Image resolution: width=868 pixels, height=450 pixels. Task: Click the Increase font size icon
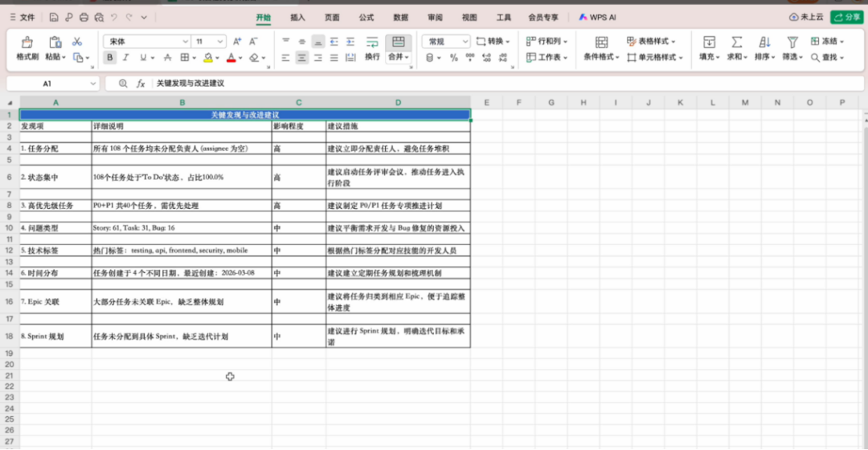(237, 42)
